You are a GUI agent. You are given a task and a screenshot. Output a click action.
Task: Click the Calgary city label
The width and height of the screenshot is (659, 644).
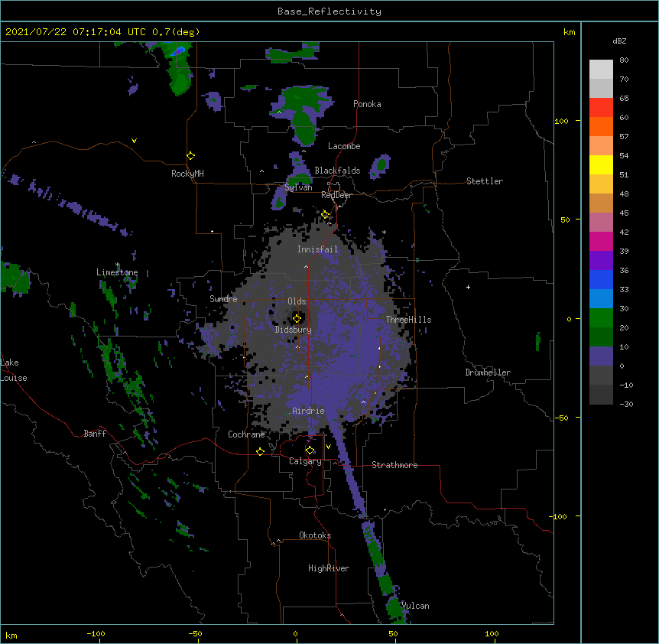pyautogui.click(x=305, y=461)
